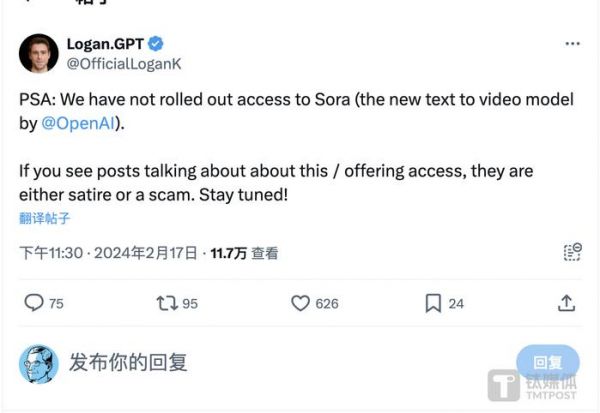600x413 pixels.
Task: Click the 发布你的回复 reply field
Action: 128,362
